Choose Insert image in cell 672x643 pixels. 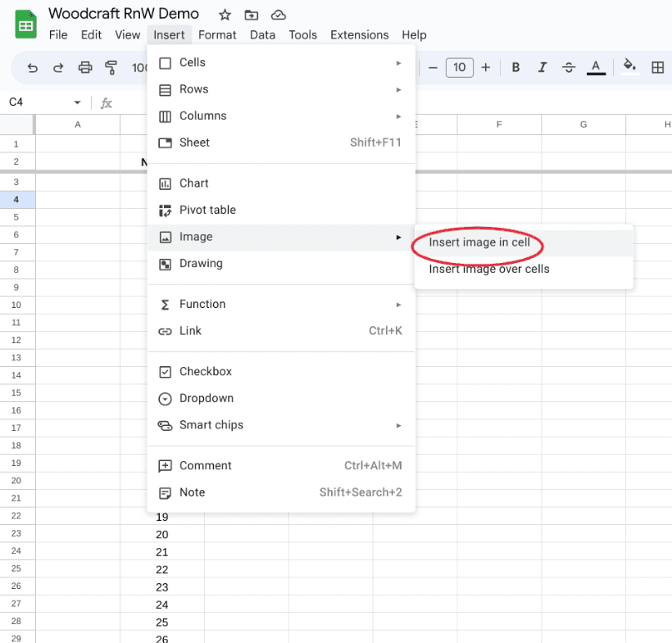[524, 242]
